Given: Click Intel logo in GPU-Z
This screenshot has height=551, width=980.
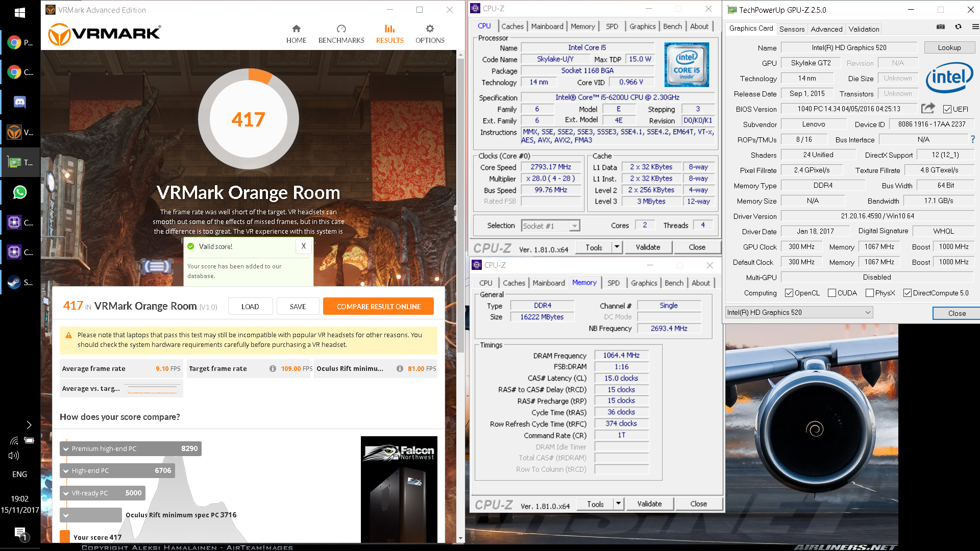Looking at the screenshot, I should coord(949,78).
